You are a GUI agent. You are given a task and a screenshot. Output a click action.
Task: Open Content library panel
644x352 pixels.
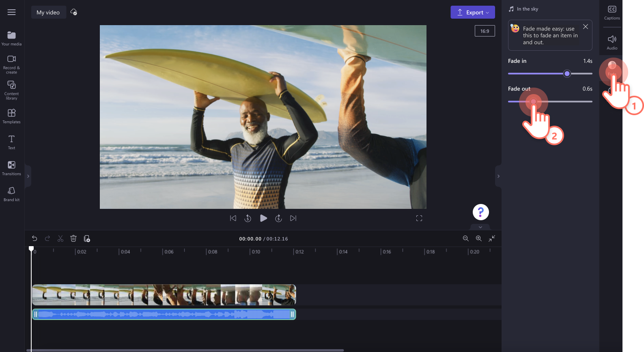tap(11, 90)
